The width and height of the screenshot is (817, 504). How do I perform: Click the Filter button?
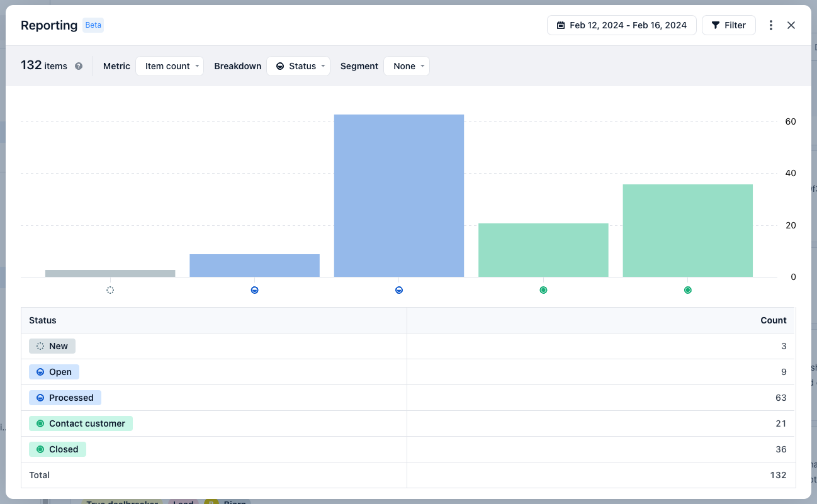point(728,25)
